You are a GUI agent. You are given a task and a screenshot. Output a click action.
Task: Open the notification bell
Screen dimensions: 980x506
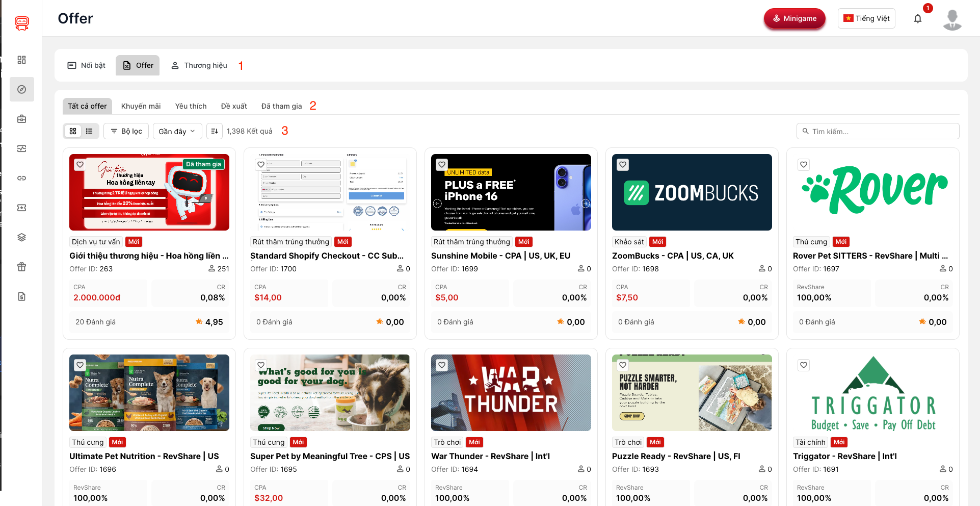pyautogui.click(x=917, y=19)
